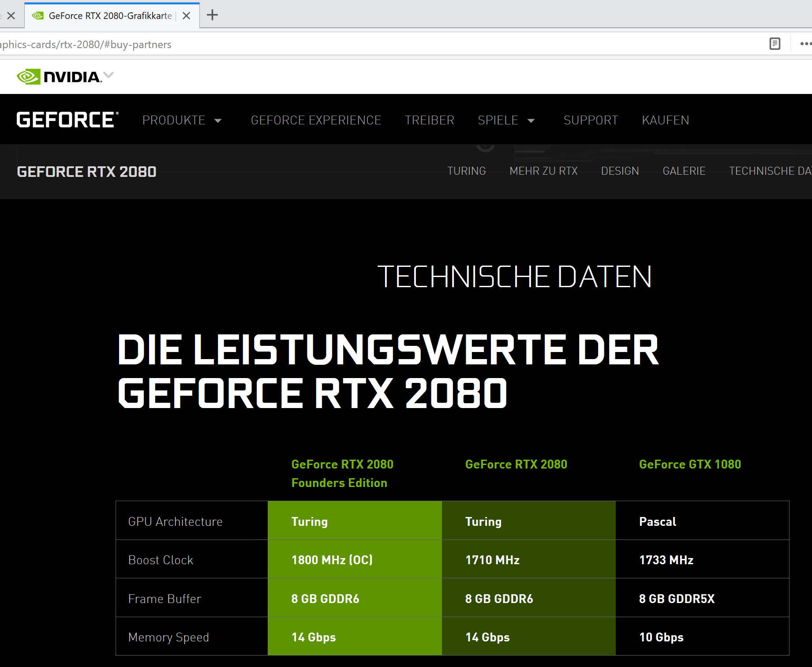
Task: Click the TECHNISCHE DATEN page heading
Action: click(x=514, y=277)
